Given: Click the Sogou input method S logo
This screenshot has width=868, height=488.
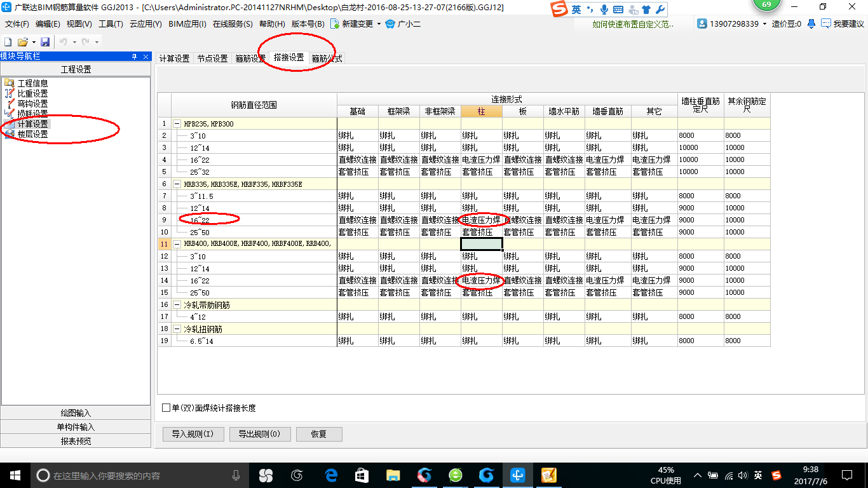Looking at the screenshot, I should 559,9.
